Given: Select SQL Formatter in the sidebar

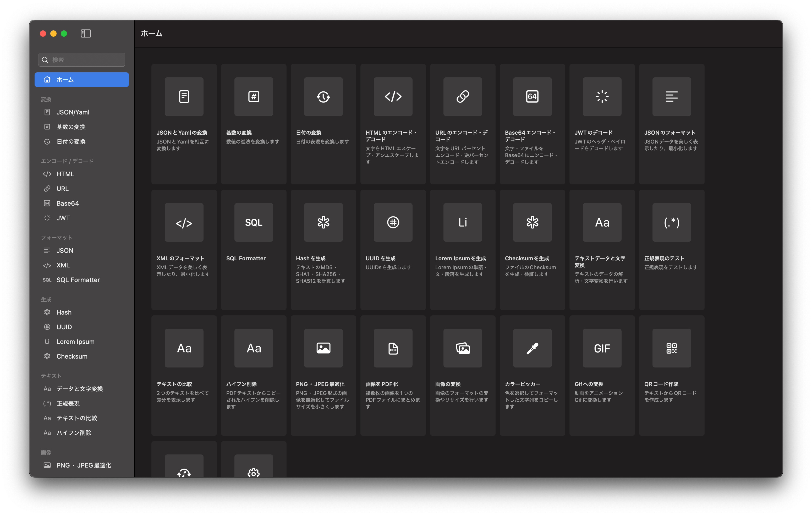Looking at the screenshot, I should pos(82,280).
